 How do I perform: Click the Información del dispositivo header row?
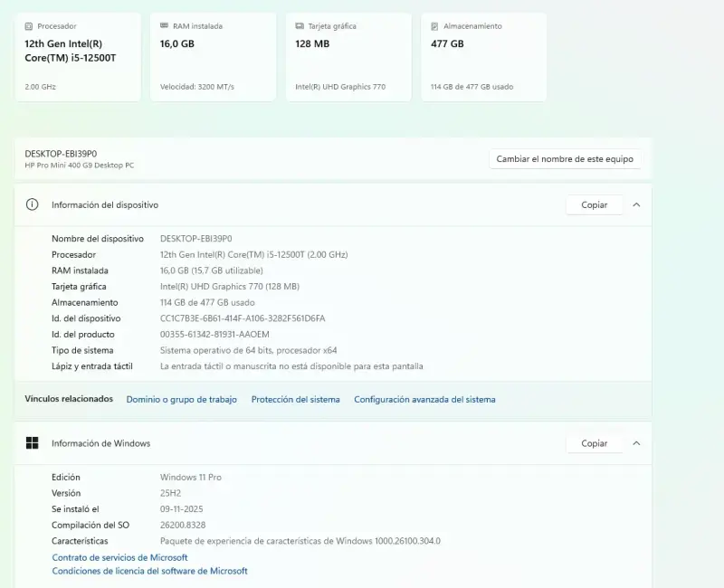(x=333, y=205)
